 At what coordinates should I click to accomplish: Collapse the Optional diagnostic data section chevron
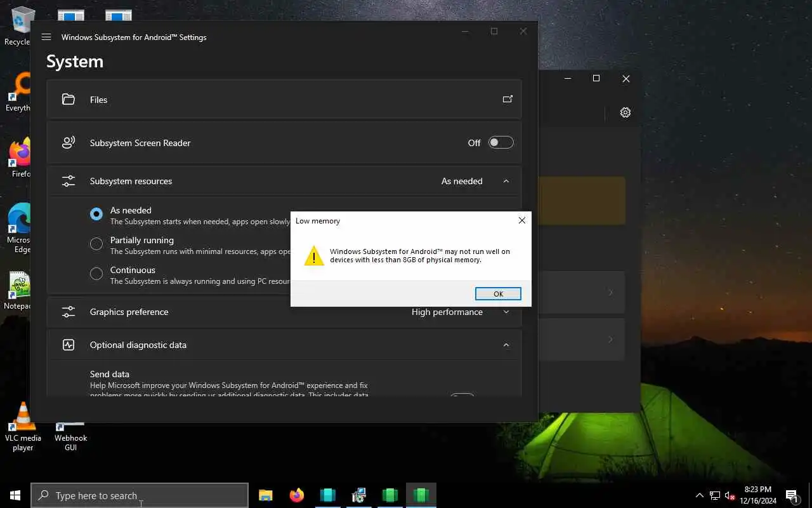click(x=506, y=345)
